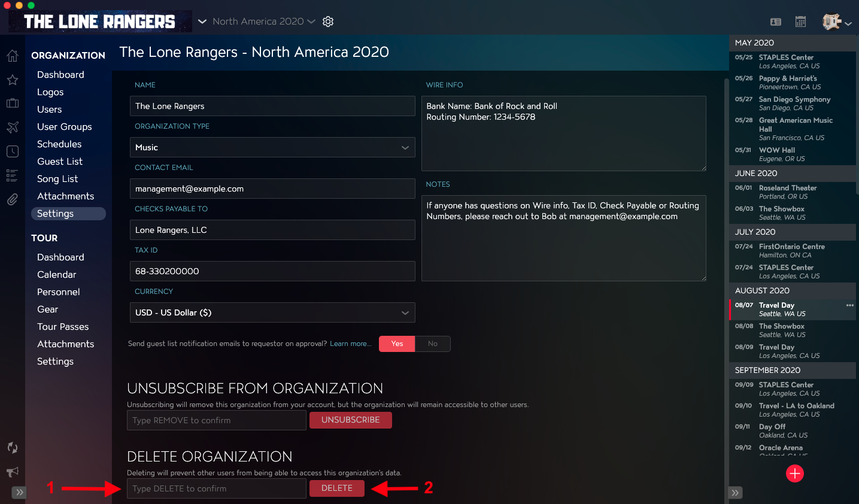The width and height of the screenshot is (859, 504).
Task: Open the home icon in left rail
Action: click(13, 56)
